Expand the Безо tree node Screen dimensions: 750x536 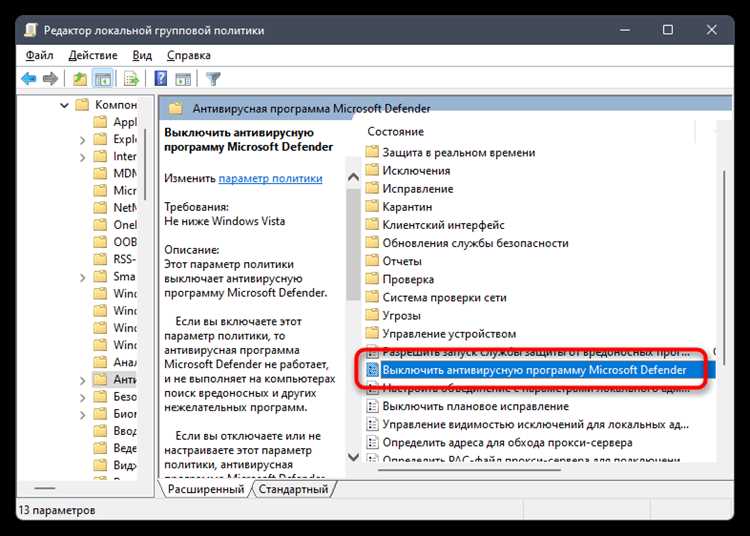click(x=82, y=397)
